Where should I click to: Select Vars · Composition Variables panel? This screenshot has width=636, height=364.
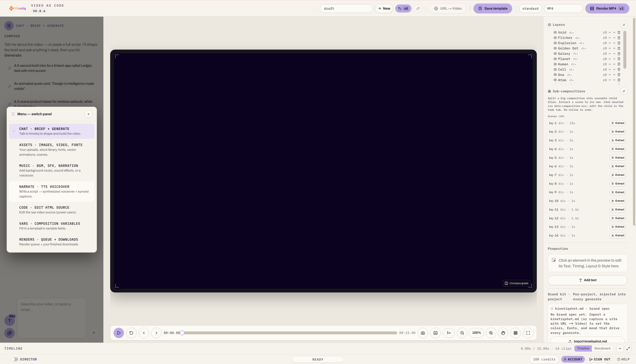click(x=51, y=226)
